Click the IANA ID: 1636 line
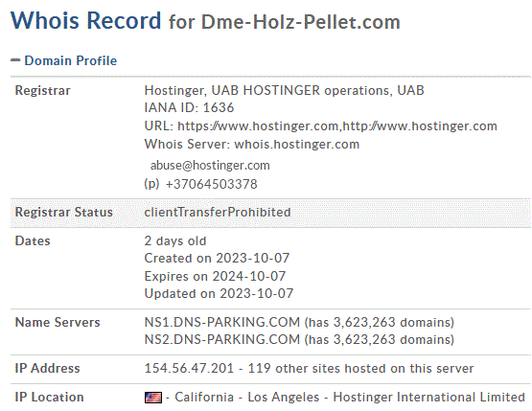 tap(189, 108)
